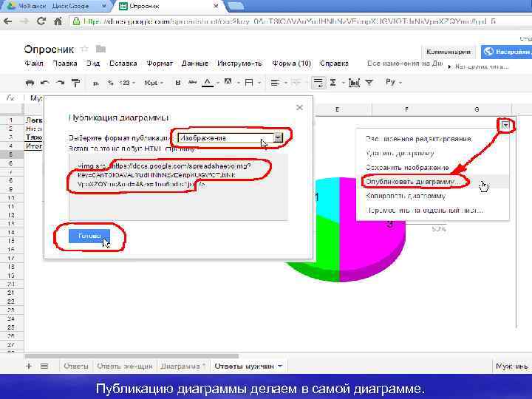Image resolution: width=532 pixels, height=399 pixels.
Task: Click the HTML embed code text box
Action: pyautogui.click(x=179, y=187)
